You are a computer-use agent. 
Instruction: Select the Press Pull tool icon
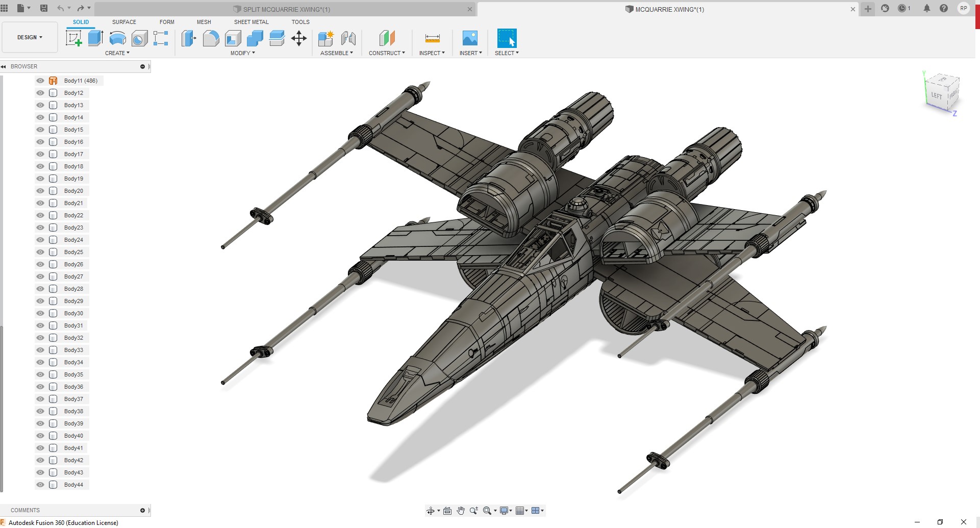[x=189, y=38]
